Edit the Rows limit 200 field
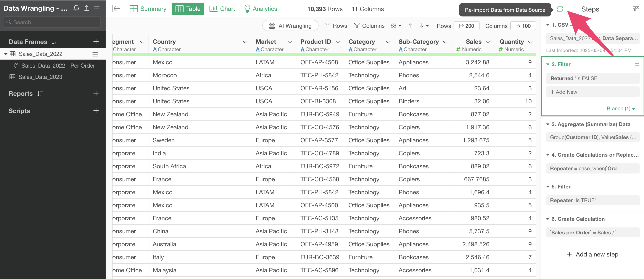Viewport: 644px width, 279px height. (466, 26)
